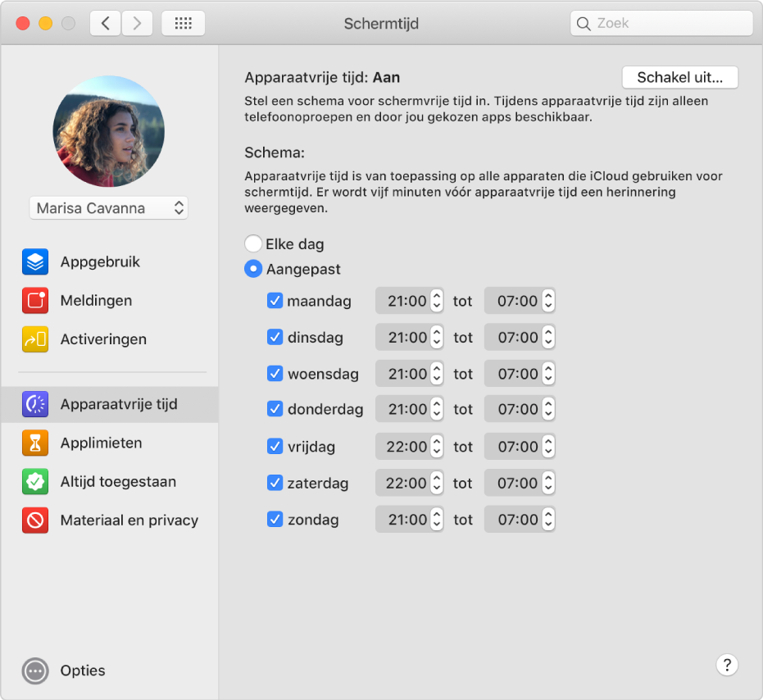
Task: Show all preferences with grid icon
Action: pyautogui.click(x=183, y=24)
